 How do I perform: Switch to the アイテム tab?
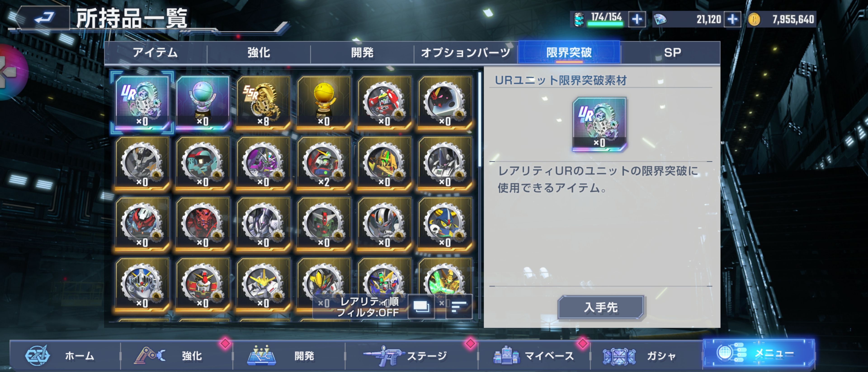pyautogui.click(x=155, y=53)
